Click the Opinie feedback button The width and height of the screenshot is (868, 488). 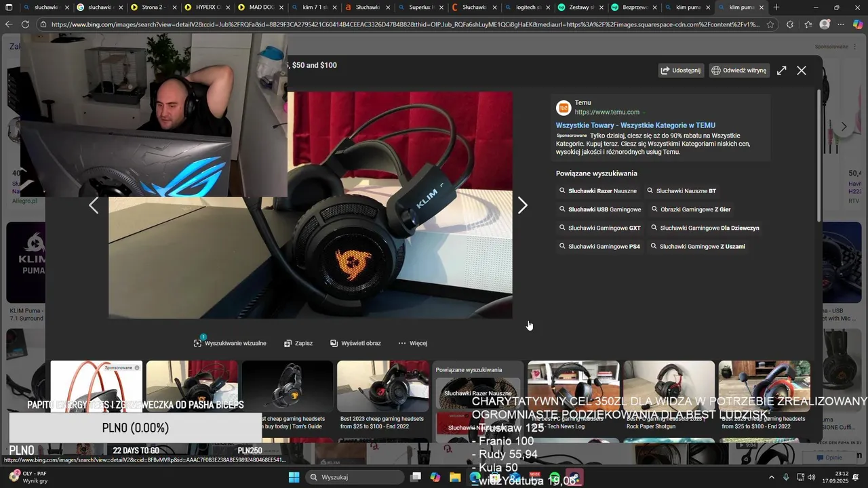point(830,457)
